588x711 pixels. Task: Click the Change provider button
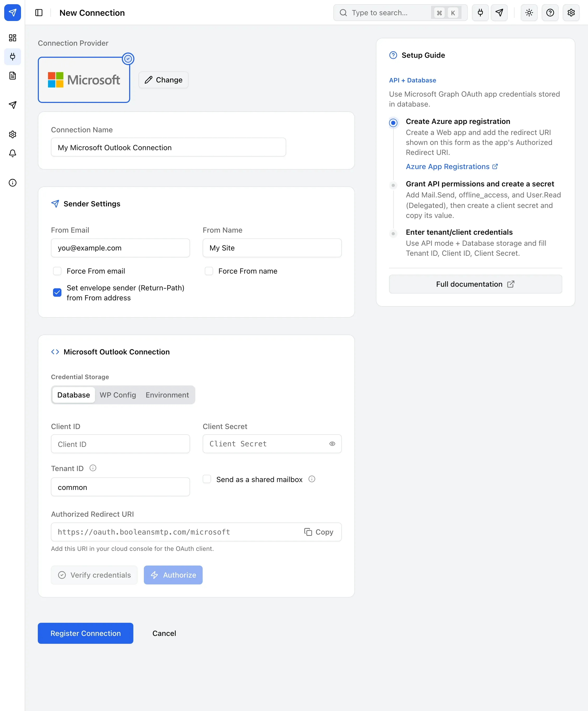pyautogui.click(x=164, y=80)
